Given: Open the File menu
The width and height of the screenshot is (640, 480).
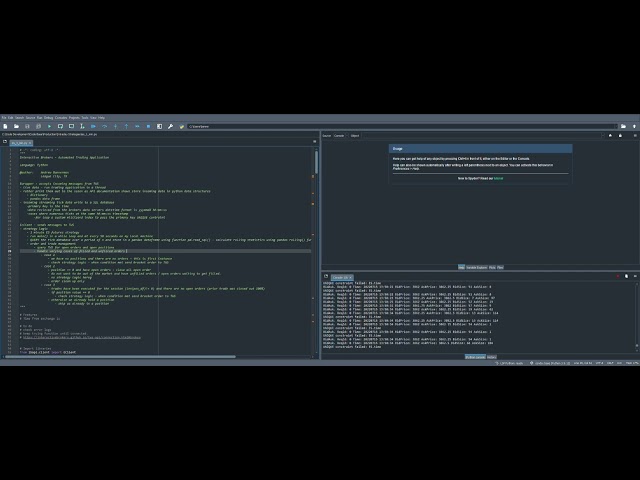Looking at the screenshot, I should pyautogui.click(x=4, y=118).
